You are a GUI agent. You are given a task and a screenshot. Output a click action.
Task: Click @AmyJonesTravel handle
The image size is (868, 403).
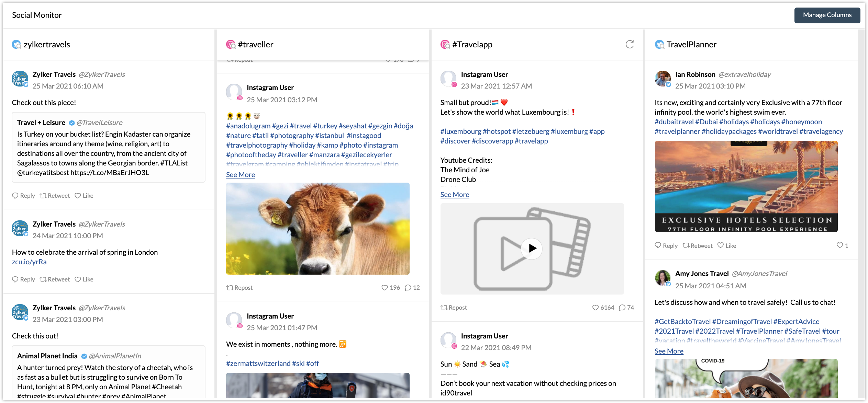759,274
